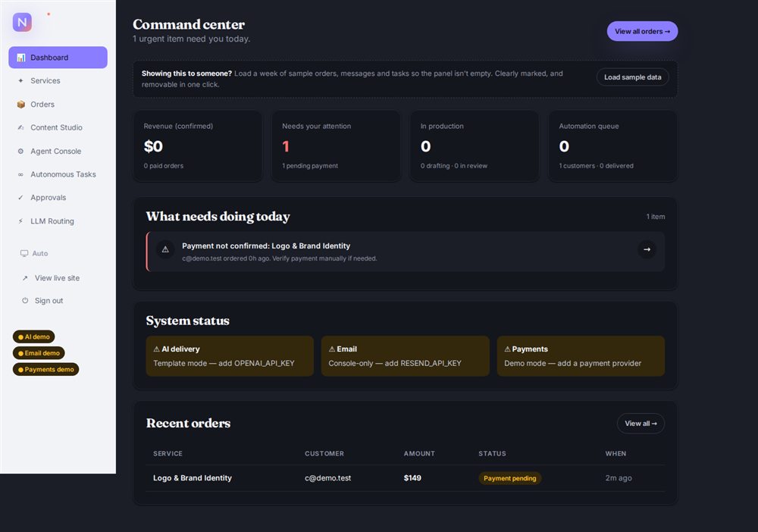This screenshot has width=758, height=532.
Task: Click the 1 pending payment text
Action: tap(310, 166)
